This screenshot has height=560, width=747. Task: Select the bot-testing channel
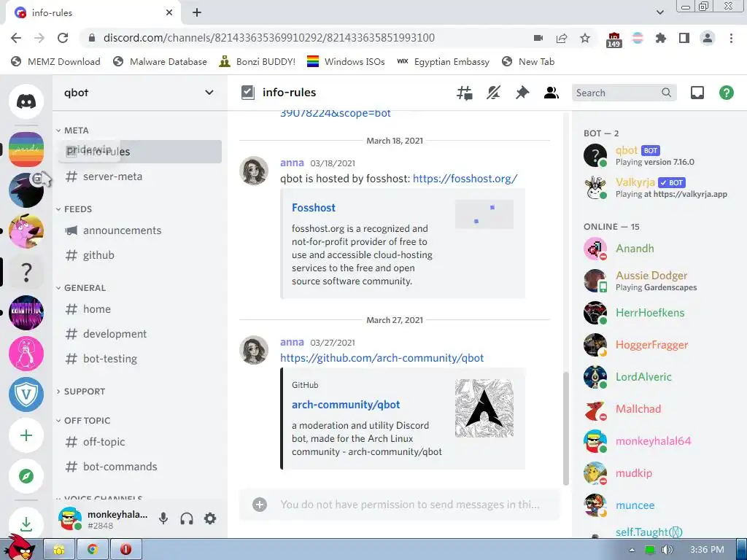[x=140, y=359]
